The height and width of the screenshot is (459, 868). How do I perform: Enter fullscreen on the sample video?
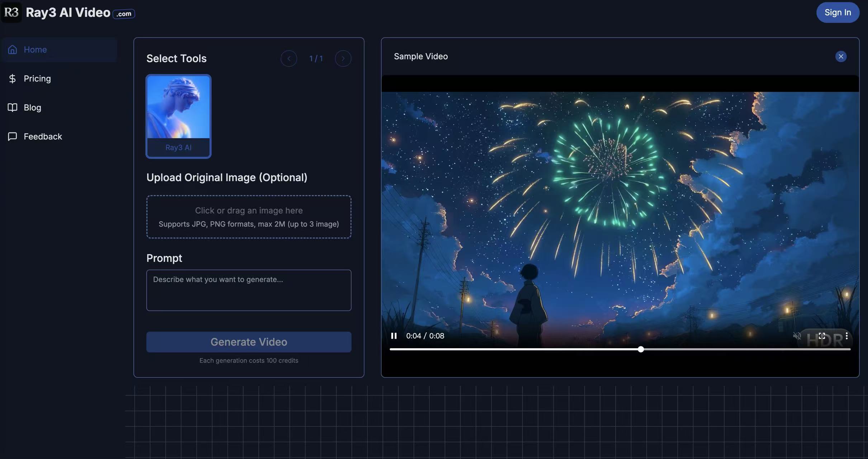pos(822,336)
